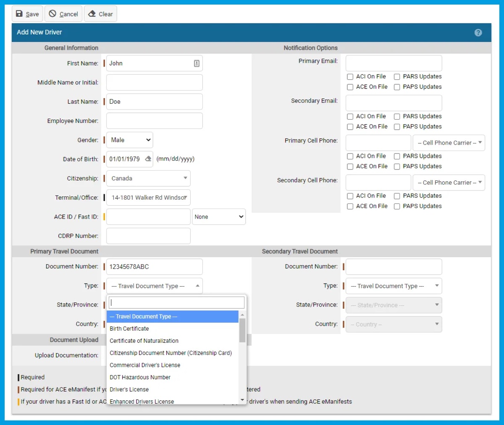This screenshot has height=425, width=504.
Task: Open secondary Country dropdown
Action: 394,324
